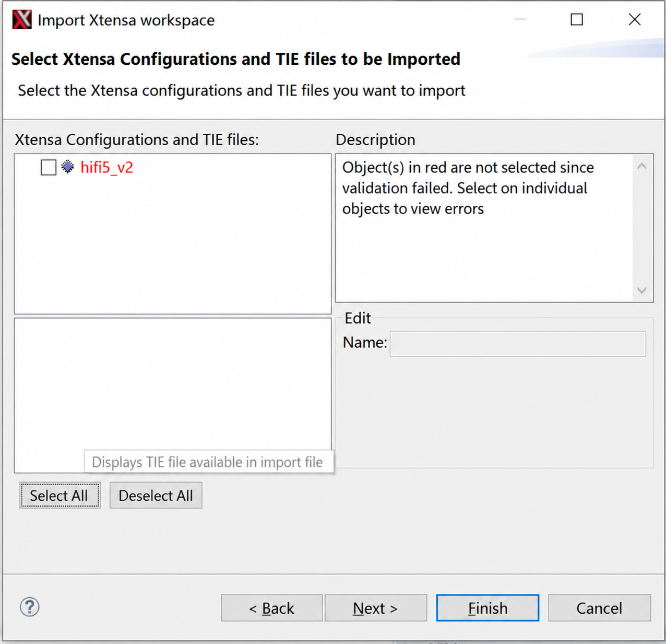Click the processor chip icon beside hifi5_v2
Viewport: 666px width, 644px height.
point(67,167)
